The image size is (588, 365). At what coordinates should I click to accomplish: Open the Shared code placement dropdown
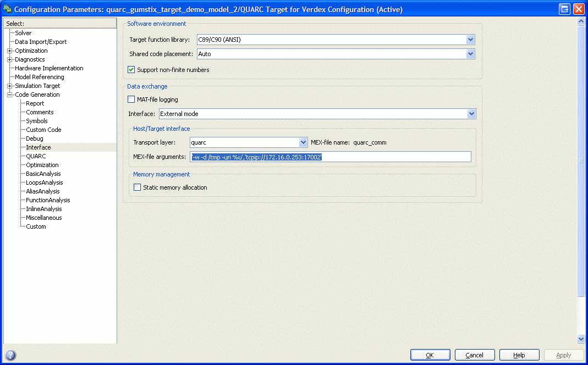point(470,54)
